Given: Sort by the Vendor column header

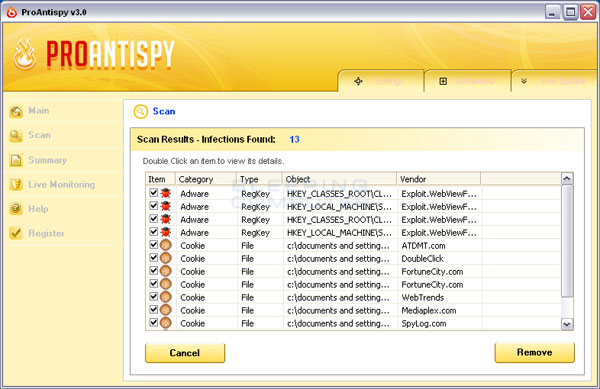Looking at the screenshot, I should click(439, 179).
